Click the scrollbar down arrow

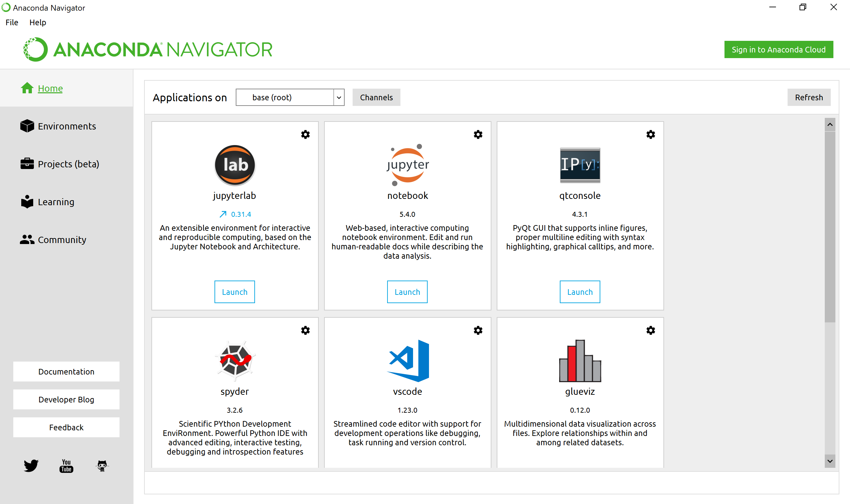click(x=830, y=461)
